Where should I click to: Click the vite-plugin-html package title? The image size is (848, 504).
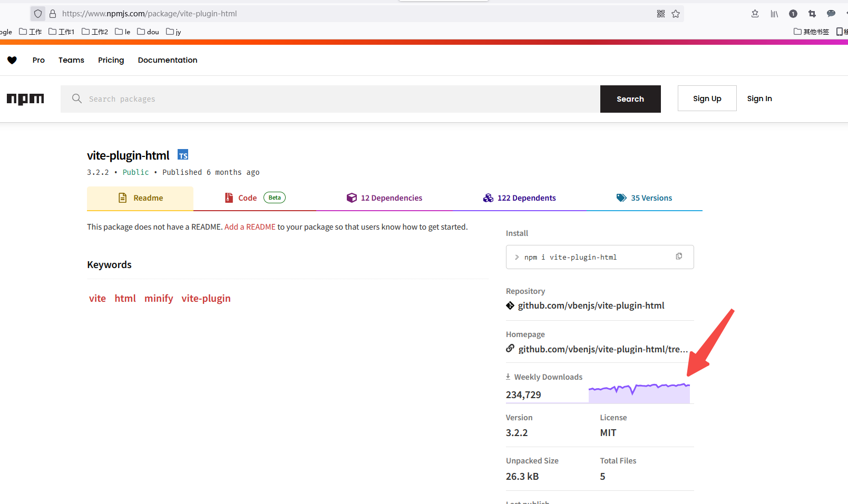[x=128, y=155]
